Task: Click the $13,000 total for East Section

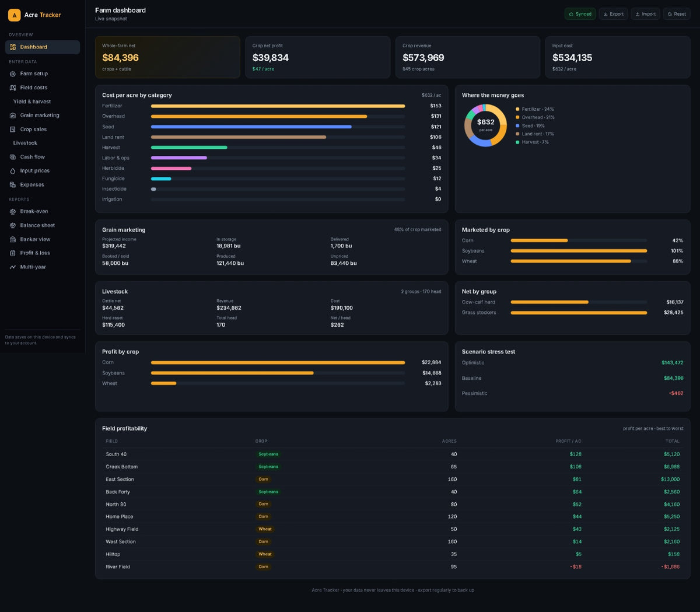Action: pyautogui.click(x=670, y=480)
